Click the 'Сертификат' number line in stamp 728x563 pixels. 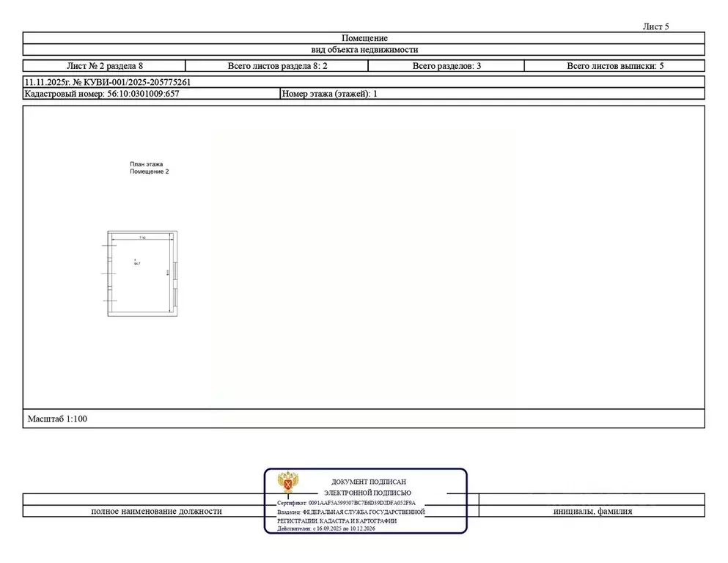pos(346,503)
